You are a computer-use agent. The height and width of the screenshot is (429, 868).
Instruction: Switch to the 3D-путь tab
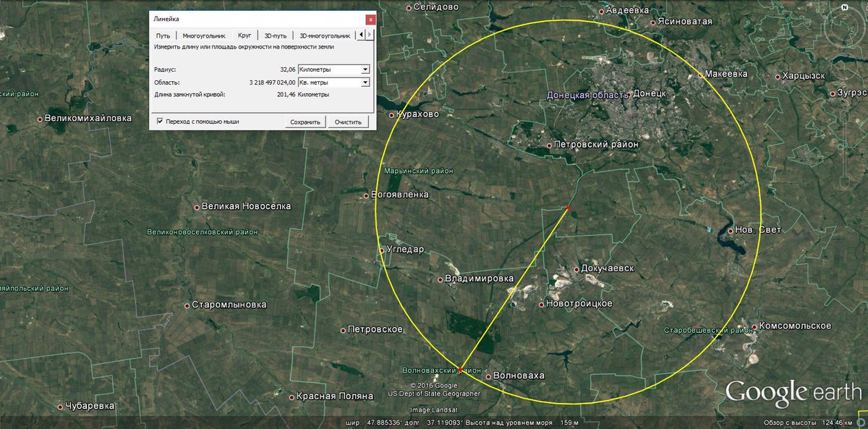click(276, 34)
